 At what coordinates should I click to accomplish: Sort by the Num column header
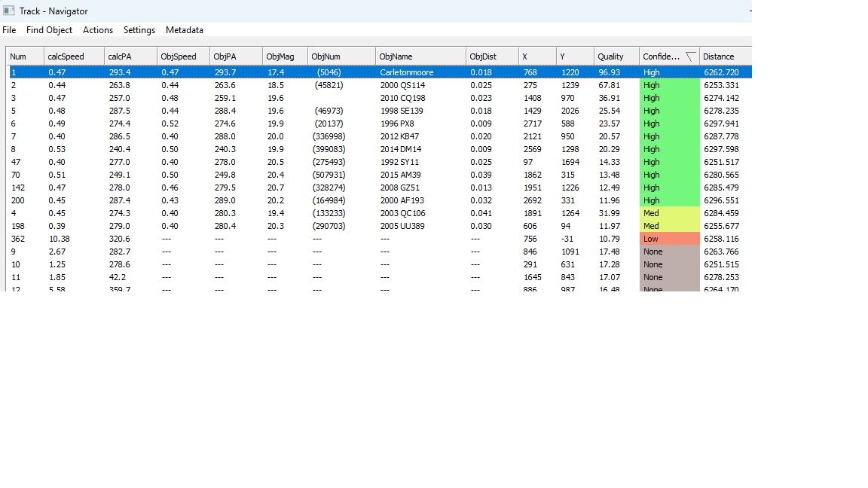coord(25,56)
